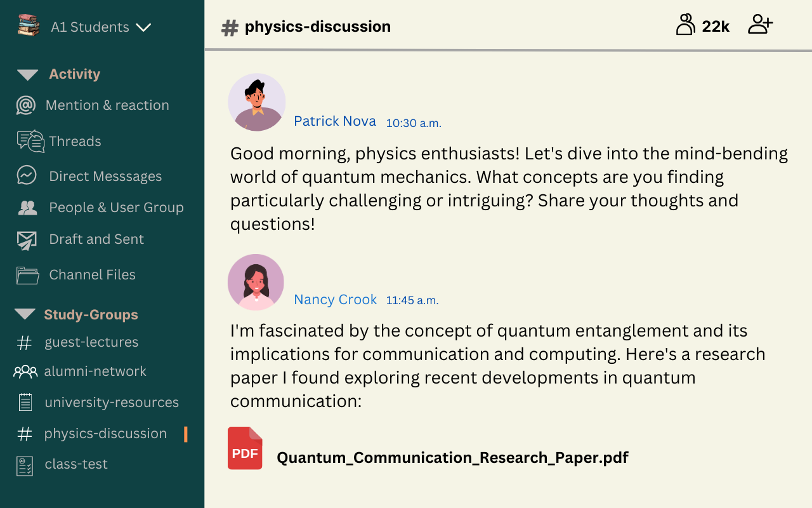Click the Mention & reaction at-sign icon

point(26,105)
